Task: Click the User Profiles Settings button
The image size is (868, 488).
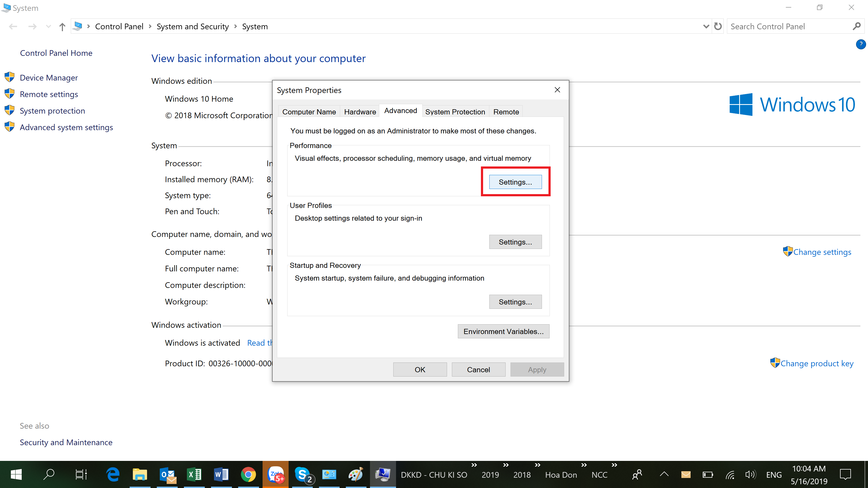Action: pyautogui.click(x=515, y=242)
